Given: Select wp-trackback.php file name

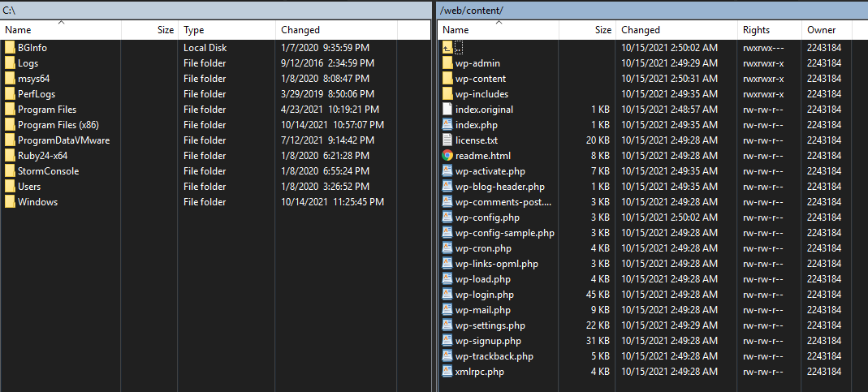Looking at the screenshot, I should pos(494,356).
